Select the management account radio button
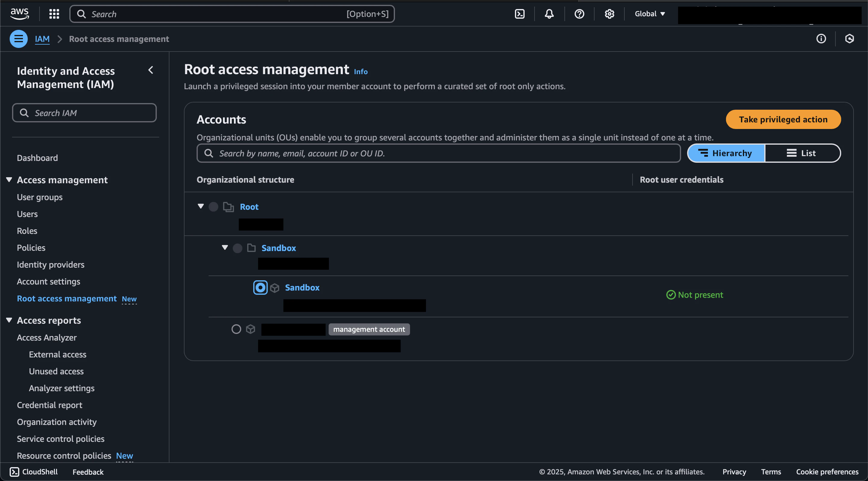 tap(236, 329)
